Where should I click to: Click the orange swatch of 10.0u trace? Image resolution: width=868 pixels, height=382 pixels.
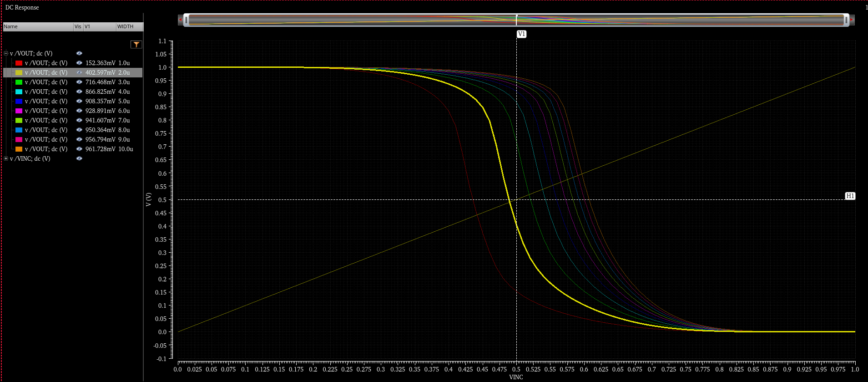tap(19, 149)
